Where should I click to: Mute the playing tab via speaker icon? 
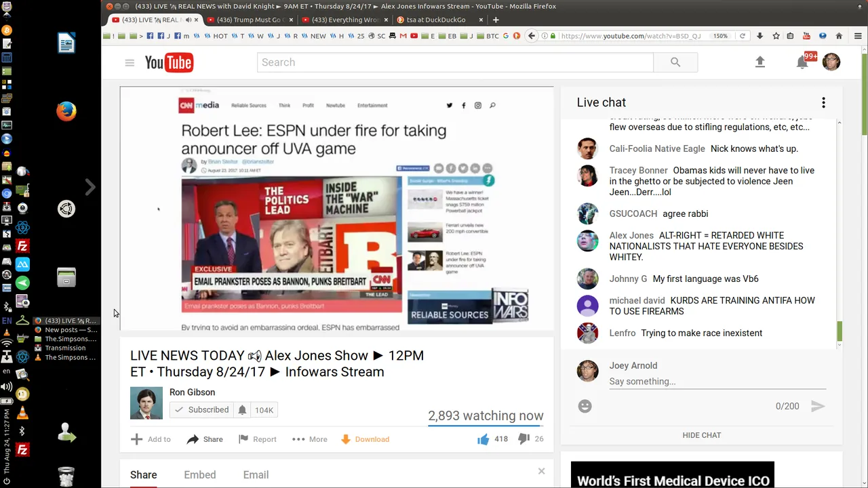click(189, 20)
